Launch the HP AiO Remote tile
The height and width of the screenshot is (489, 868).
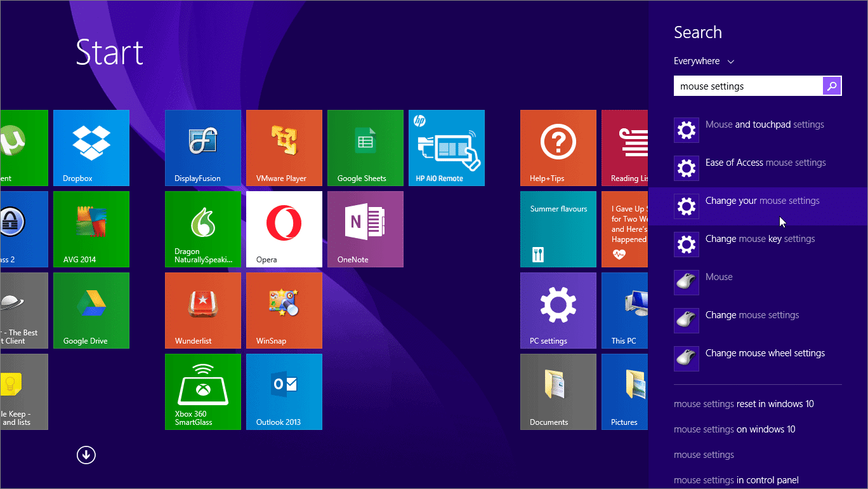[x=447, y=148]
